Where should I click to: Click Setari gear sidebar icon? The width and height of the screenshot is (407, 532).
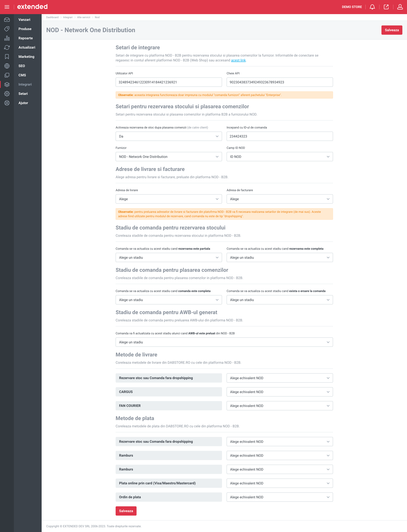(7, 94)
